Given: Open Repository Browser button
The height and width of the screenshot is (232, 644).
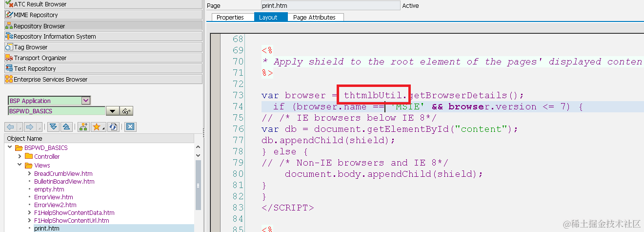Looking at the screenshot, I should (103, 26).
